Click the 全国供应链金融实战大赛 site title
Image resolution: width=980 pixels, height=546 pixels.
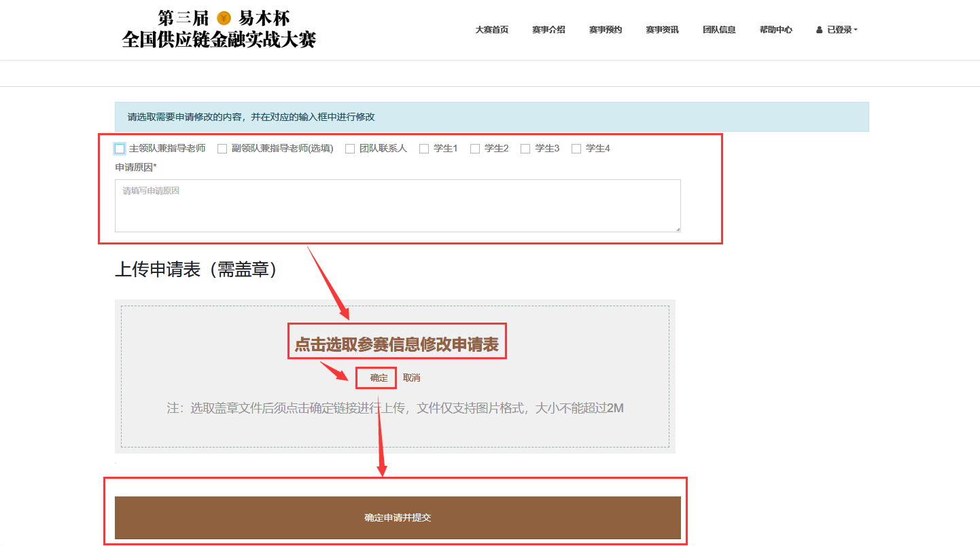click(x=219, y=40)
